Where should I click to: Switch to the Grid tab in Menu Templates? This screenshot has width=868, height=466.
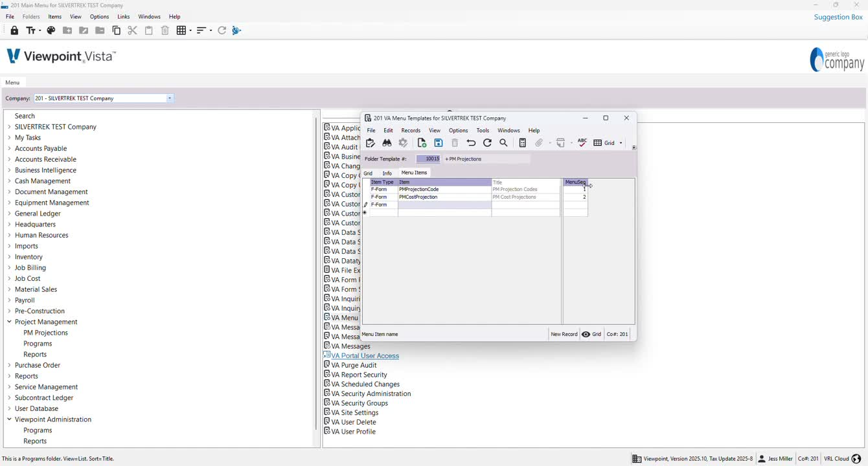[x=368, y=173]
